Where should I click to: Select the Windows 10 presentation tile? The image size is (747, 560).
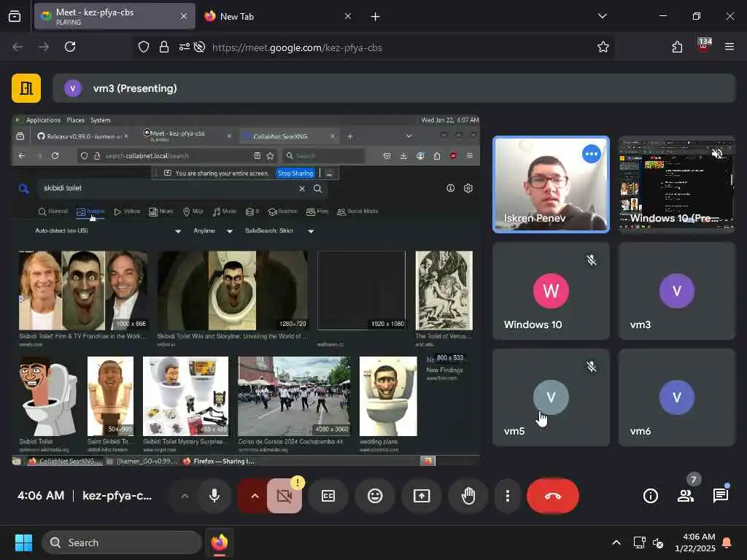tap(676, 184)
